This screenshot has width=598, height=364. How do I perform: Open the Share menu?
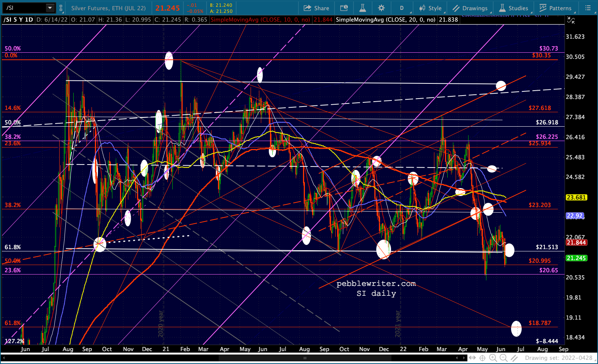316,8
